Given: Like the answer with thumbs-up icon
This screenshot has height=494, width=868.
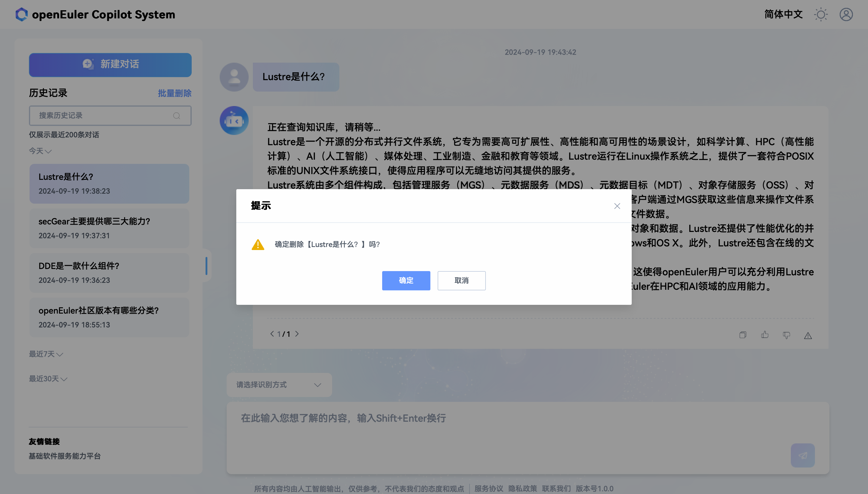Looking at the screenshot, I should click(764, 335).
